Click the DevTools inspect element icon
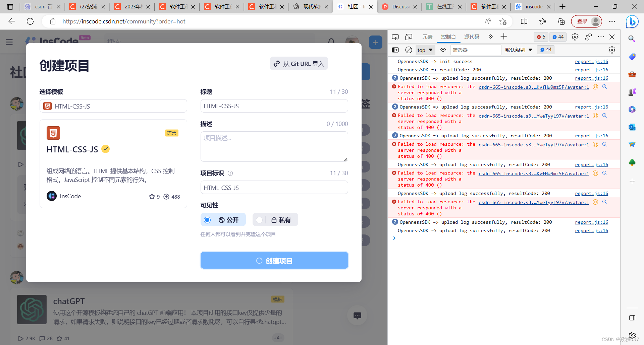This screenshot has width=644, height=345. pyautogui.click(x=395, y=37)
